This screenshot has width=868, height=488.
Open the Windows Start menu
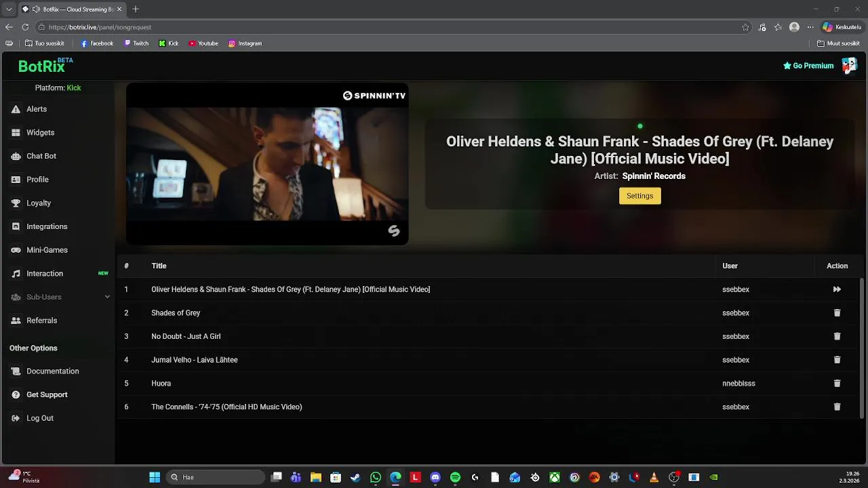pos(155,477)
